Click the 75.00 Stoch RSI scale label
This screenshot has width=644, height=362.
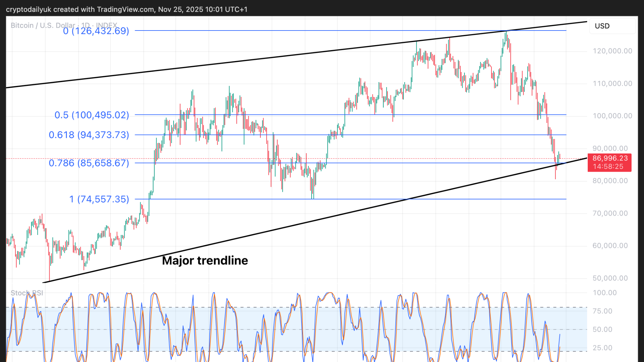pyautogui.click(x=602, y=311)
